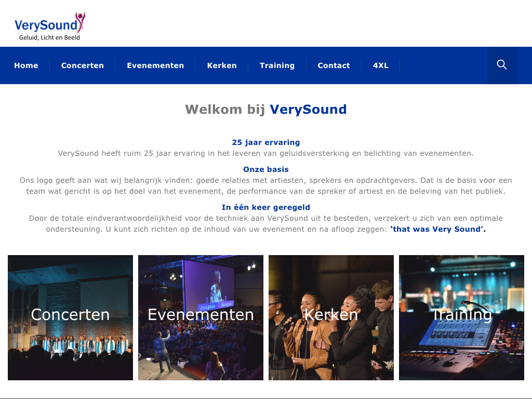Click the '25 jaar ervaring' heading
Viewport: 532px width, 399px height.
266,142
